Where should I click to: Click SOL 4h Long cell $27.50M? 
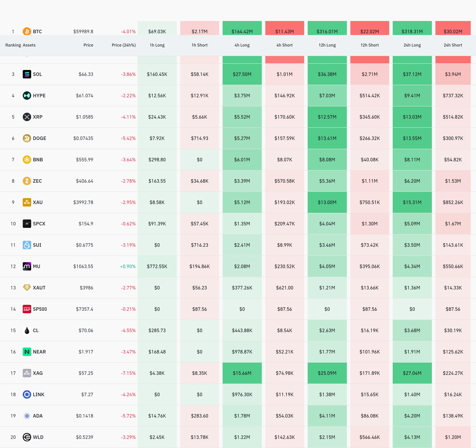[242, 74]
